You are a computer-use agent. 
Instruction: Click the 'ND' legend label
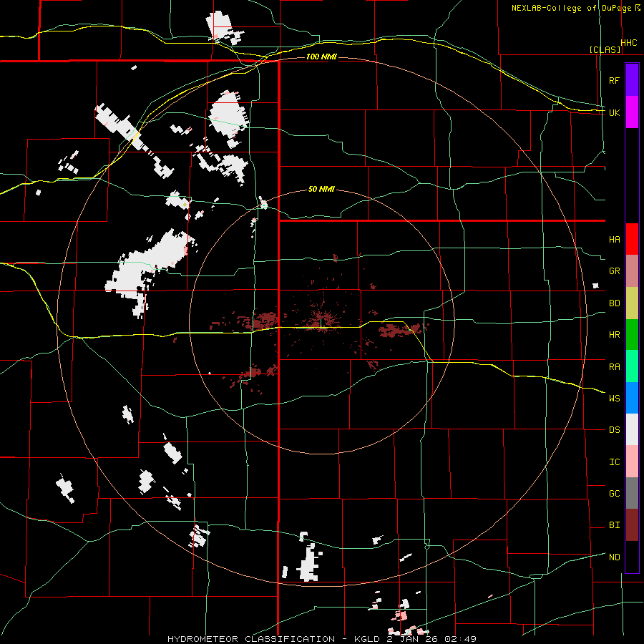614,557
